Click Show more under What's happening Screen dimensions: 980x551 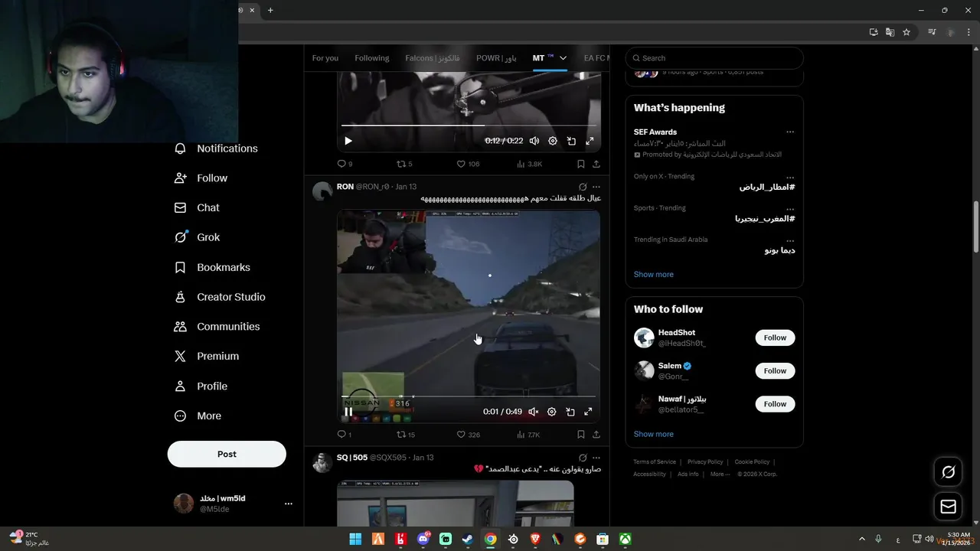coord(653,274)
